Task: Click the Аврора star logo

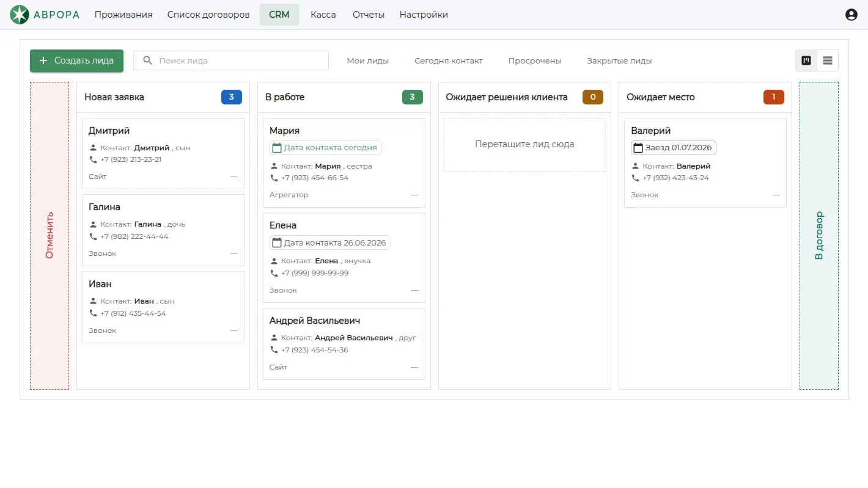Action: [20, 15]
